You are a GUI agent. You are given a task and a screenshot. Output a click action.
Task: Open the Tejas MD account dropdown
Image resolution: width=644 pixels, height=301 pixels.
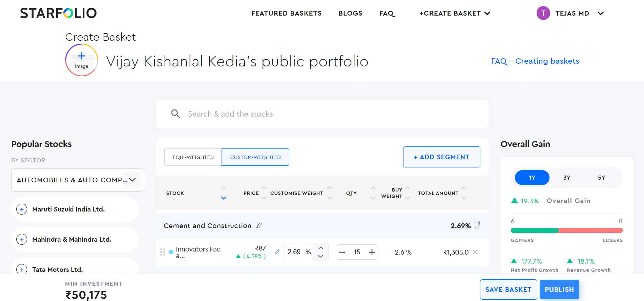[601, 14]
